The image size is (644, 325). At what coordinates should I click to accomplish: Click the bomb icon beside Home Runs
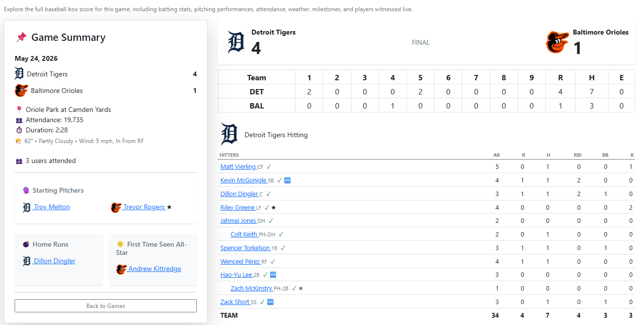(26, 244)
